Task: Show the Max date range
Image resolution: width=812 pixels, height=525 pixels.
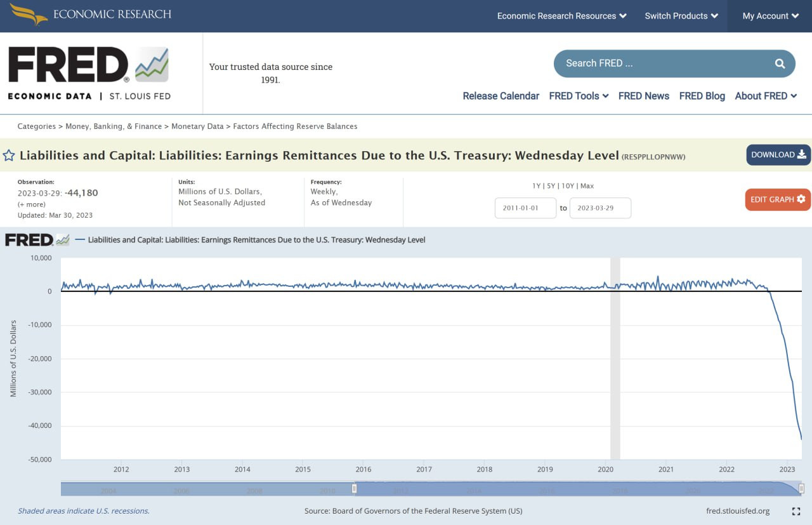Action: (587, 186)
